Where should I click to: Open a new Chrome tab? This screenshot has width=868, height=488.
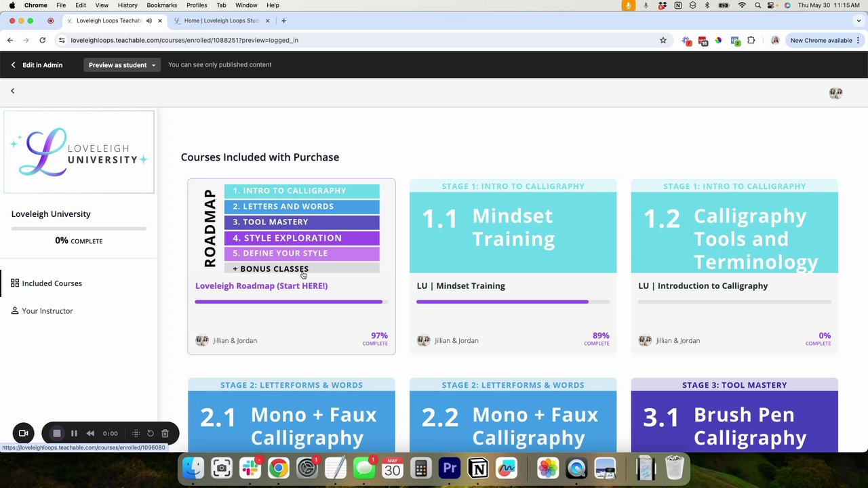click(283, 20)
